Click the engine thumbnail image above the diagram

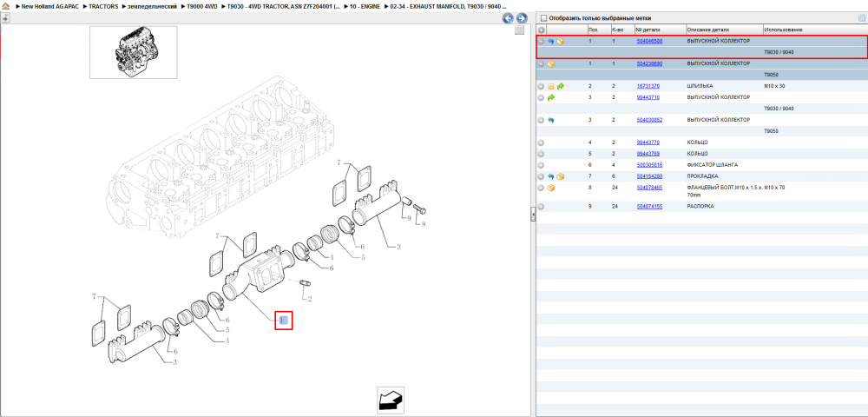(x=134, y=52)
